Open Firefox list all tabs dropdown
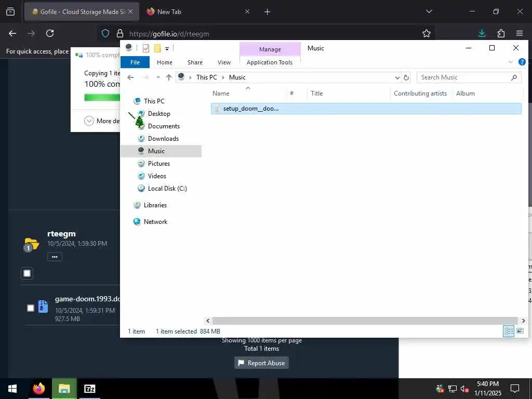The image size is (532, 399). pos(429,11)
